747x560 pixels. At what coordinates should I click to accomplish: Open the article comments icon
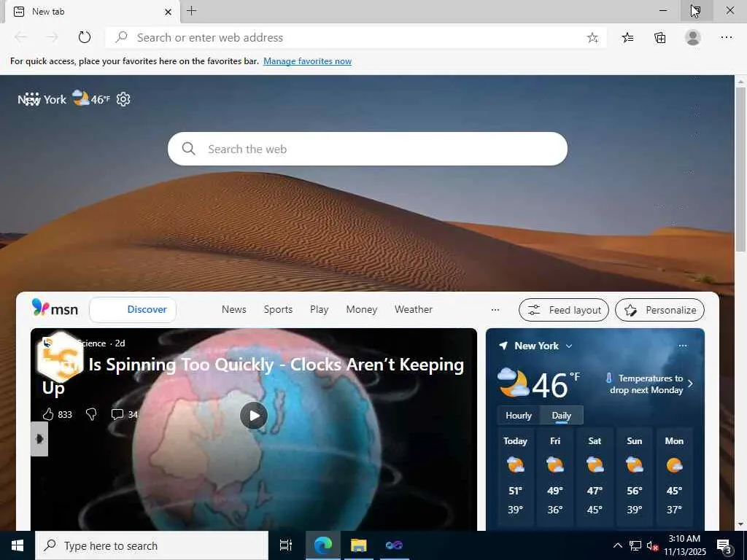pyautogui.click(x=117, y=414)
